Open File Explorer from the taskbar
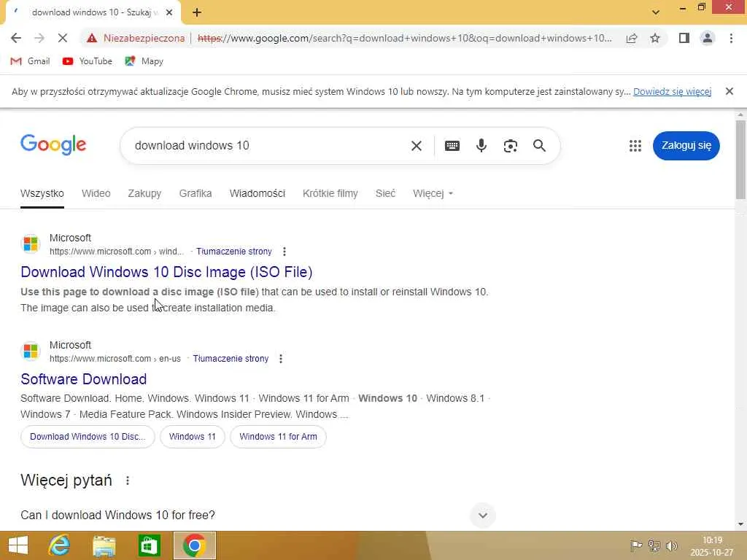The height and width of the screenshot is (560, 747). [104, 545]
